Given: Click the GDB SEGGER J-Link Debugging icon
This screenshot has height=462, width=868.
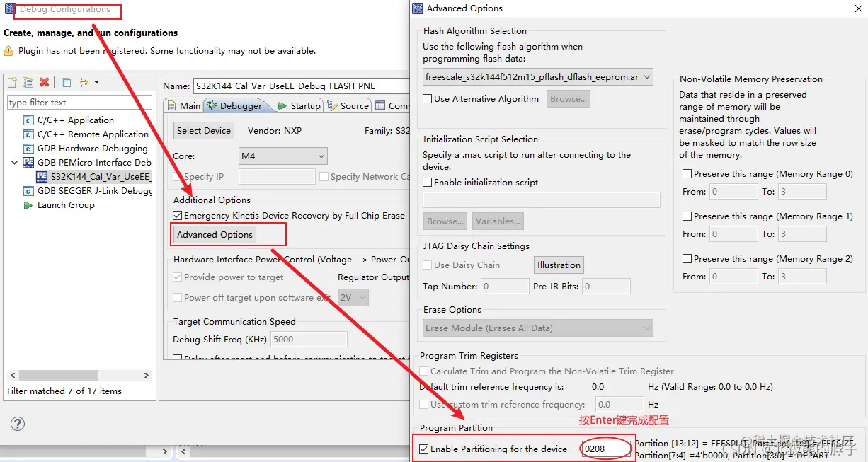Looking at the screenshot, I should (28, 191).
